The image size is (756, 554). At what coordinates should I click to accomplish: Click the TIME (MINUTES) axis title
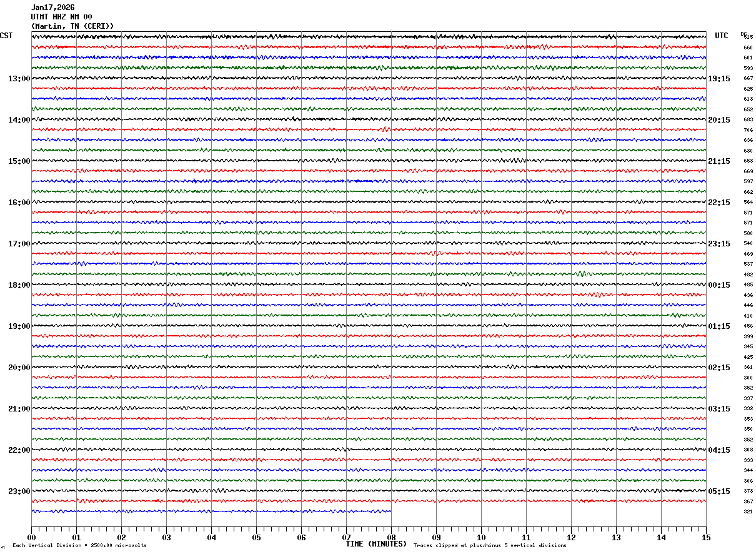click(x=376, y=544)
